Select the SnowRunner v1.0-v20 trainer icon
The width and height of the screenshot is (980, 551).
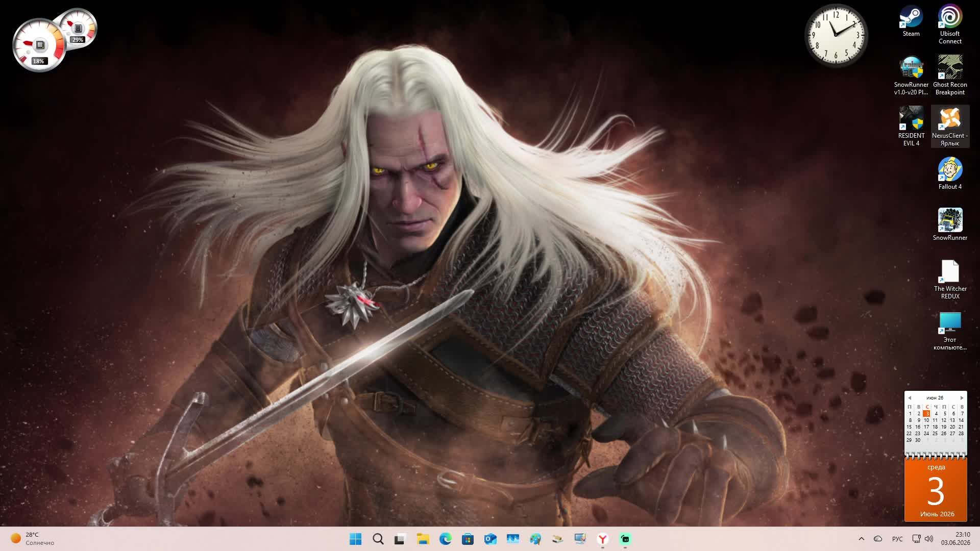click(x=911, y=75)
